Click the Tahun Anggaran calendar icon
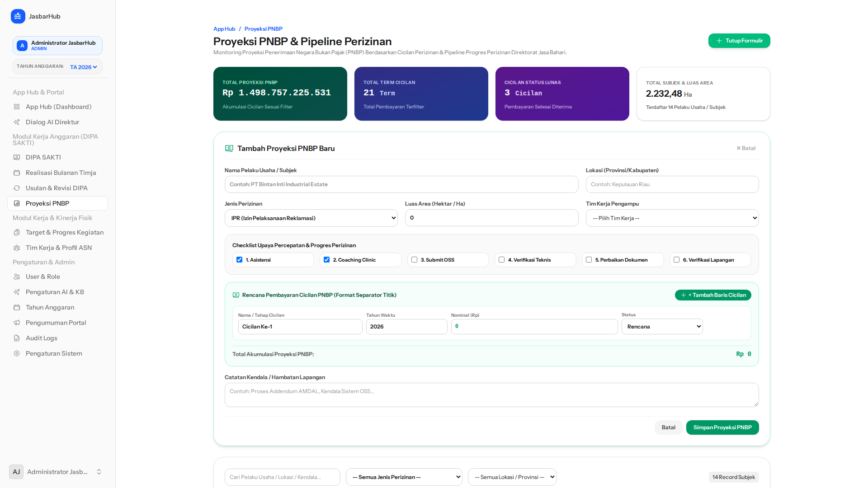This screenshot has width=868, height=488. click(17, 308)
